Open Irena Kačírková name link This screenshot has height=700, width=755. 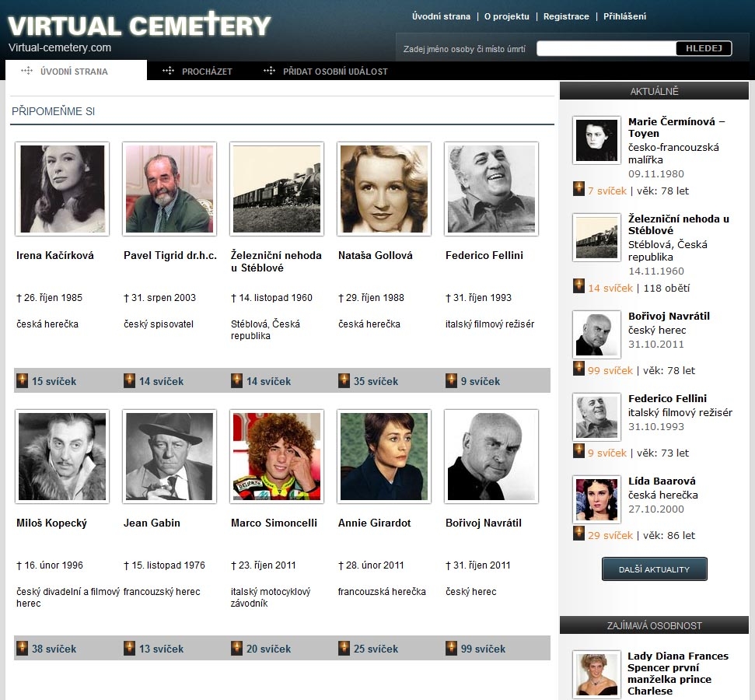click(55, 255)
